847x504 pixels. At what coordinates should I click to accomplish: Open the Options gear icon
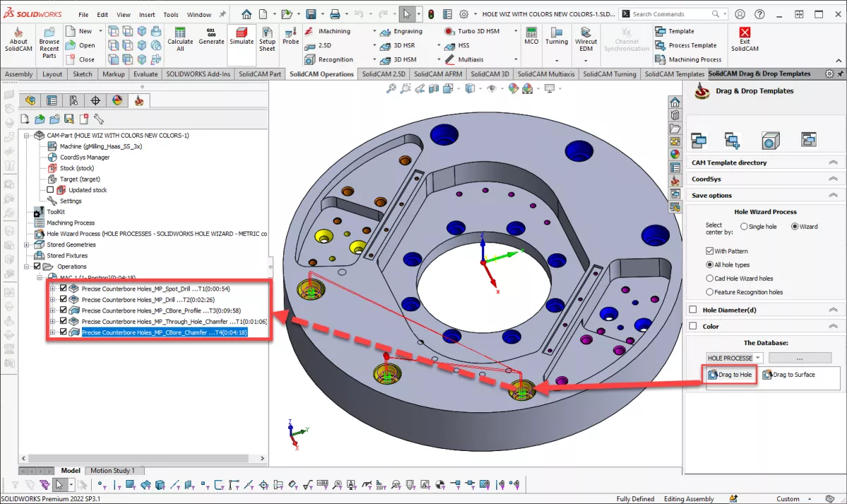pyautogui.click(x=464, y=13)
